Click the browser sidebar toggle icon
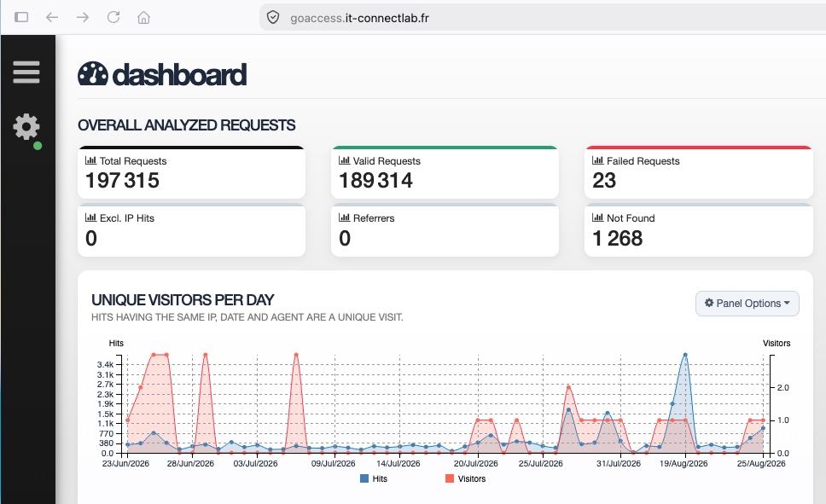826x504 pixels. (21, 17)
